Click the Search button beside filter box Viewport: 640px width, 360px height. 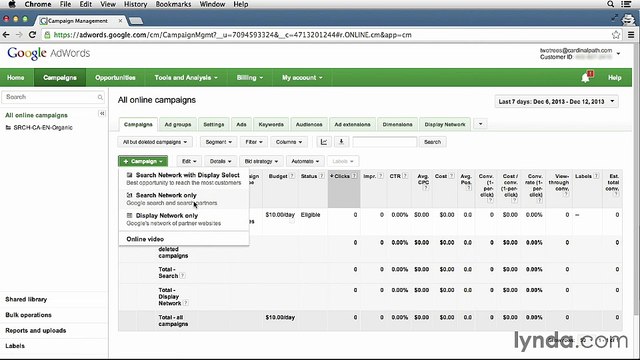pyautogui.click(x=432, y=142)
